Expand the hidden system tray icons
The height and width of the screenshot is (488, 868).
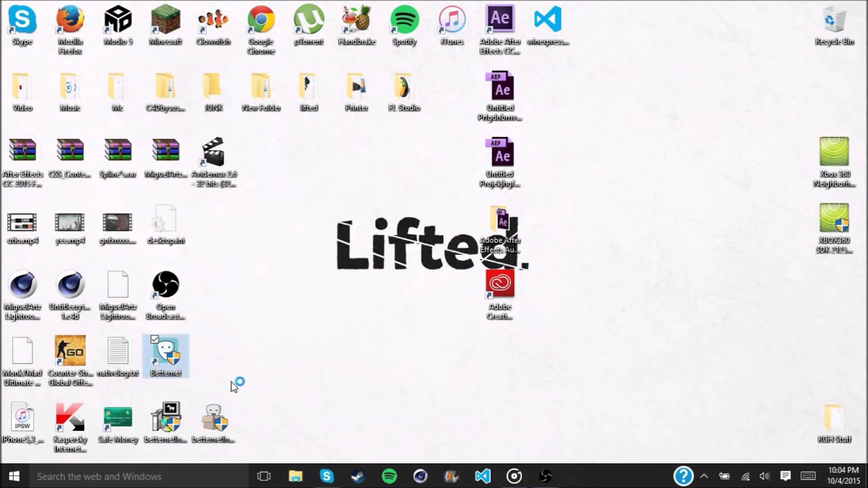[704, 476]
